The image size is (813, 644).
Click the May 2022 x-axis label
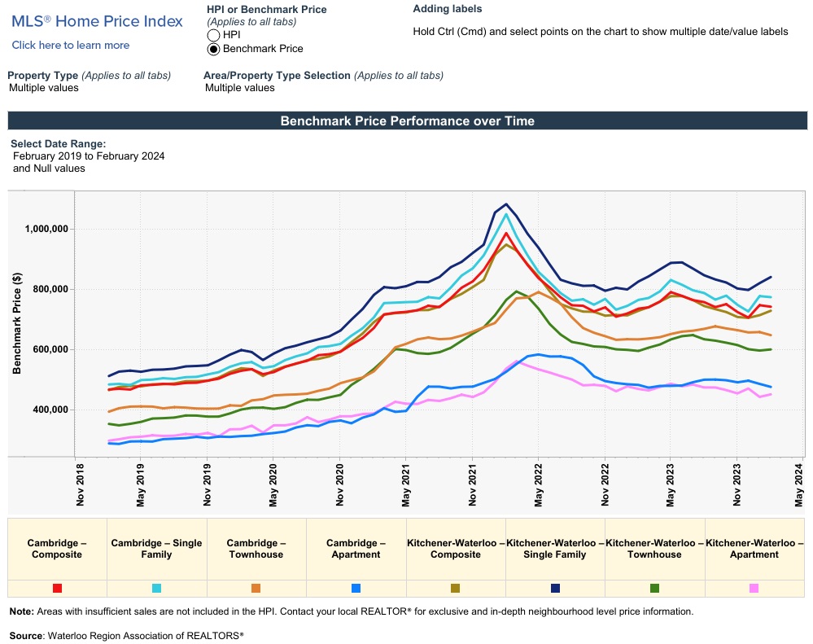[539, 485]
